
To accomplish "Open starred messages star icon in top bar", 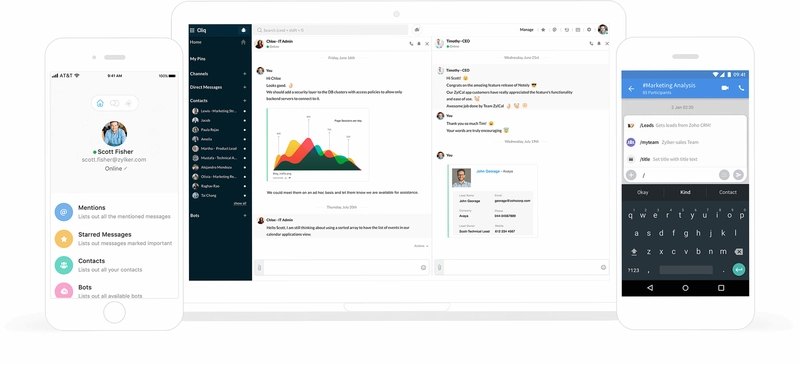I will coord(543,30).
